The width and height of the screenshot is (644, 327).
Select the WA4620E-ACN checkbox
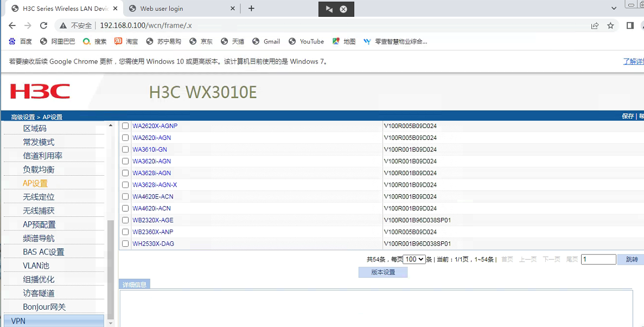[125, 196]
